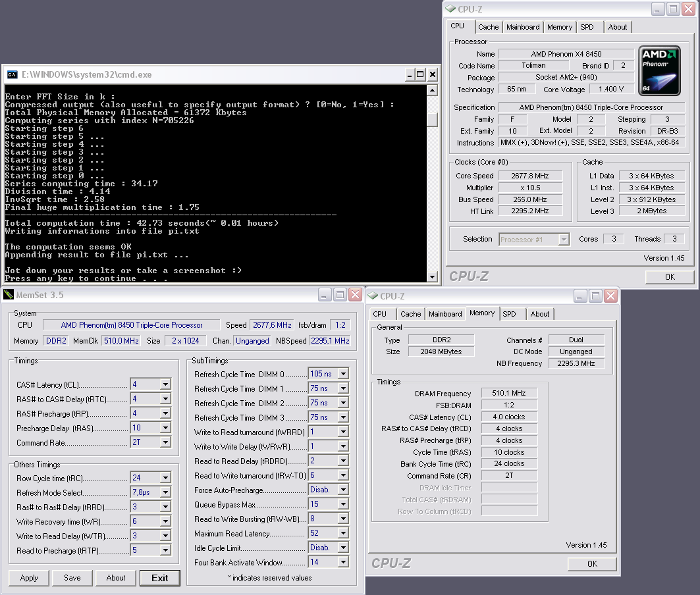Open Refresh Mode Select dropdown
The height and width of the screenshot is (595, 700).
click(166, 492)
